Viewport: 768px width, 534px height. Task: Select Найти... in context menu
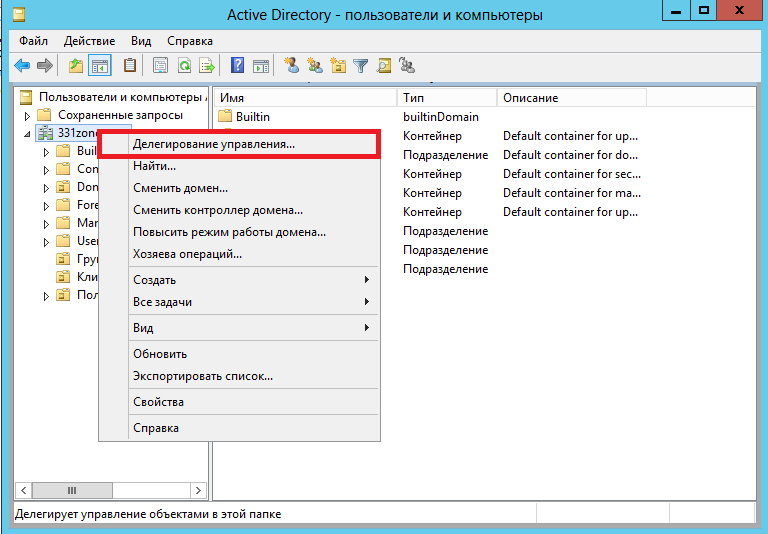[x=240, y=166]
